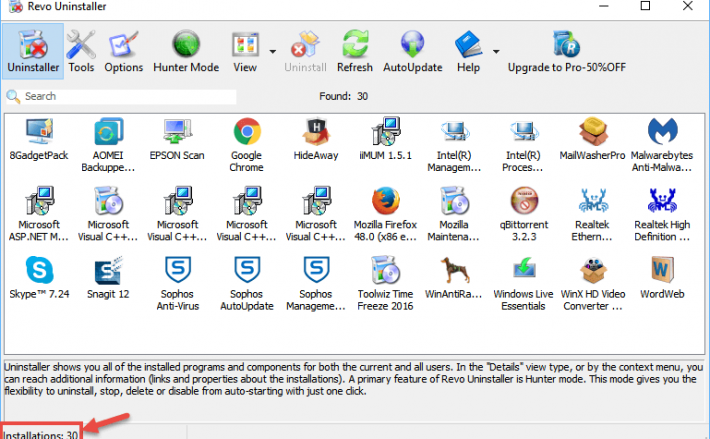Click the Found: 30 count text
Image resolution: width=710 pixels, height=439 pixels.
[x=343, y=96]
